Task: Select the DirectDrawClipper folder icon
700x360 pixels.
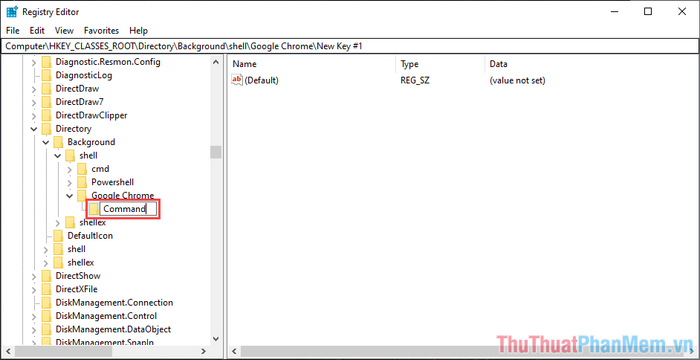Action: tap(46, 116)
